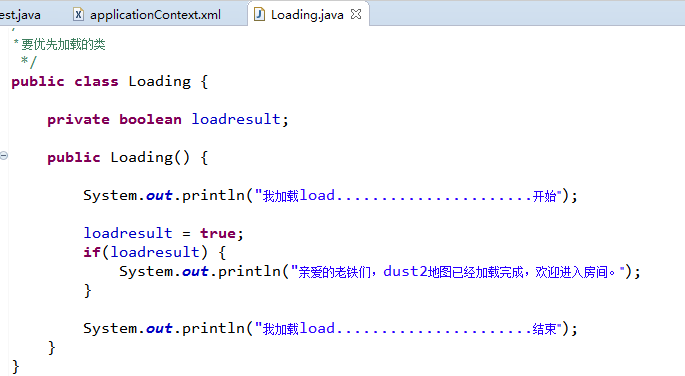Click the XML file icon on applicationContext.xml tab
Viewport: 685px width, 376px height.
coord(78,14)
